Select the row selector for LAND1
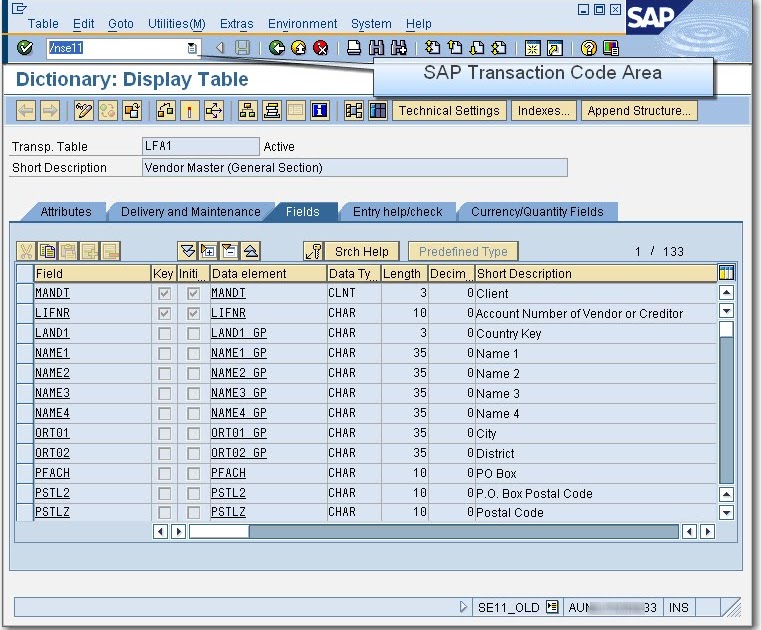This screenshot has width=761, height=630. pyautogui.click(x=24, y=333)
